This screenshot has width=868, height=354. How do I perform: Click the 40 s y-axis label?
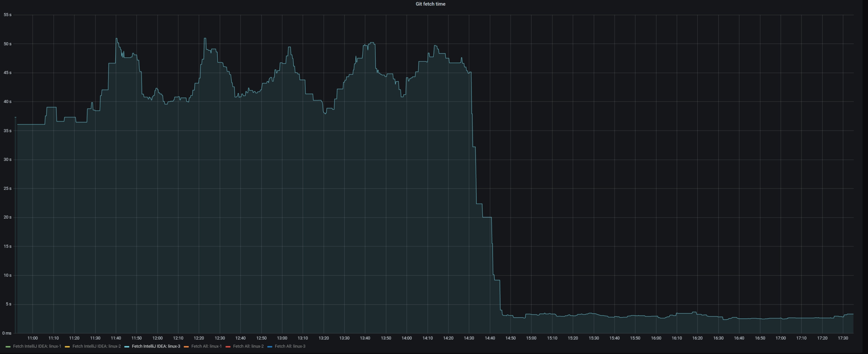tap(7, 101)
